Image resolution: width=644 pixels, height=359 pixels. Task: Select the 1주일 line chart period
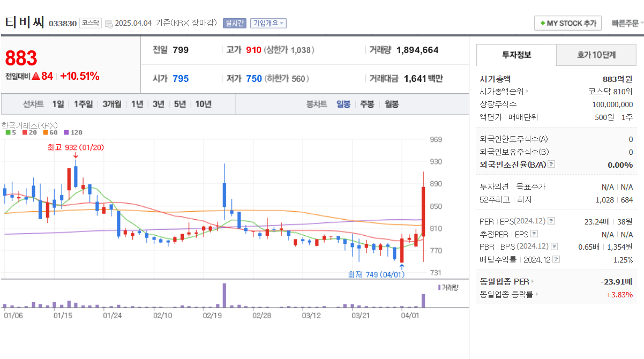83,104
